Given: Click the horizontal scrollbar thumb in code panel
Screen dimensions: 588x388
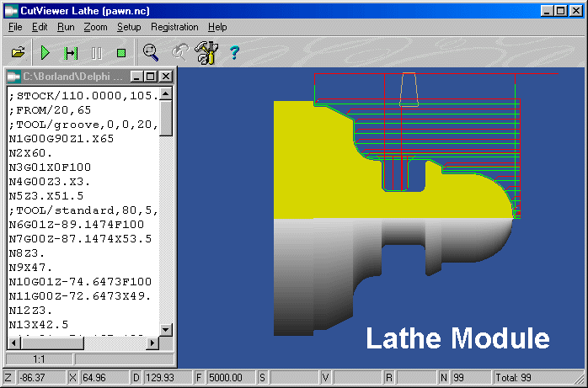Looking at the screenshot, I should click(52, 343).
